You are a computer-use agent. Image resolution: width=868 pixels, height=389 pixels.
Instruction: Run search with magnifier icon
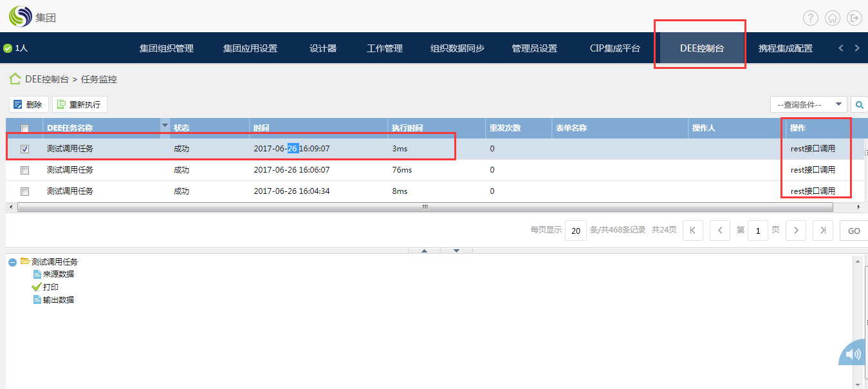pyautogui.click(x=859, y=104)
